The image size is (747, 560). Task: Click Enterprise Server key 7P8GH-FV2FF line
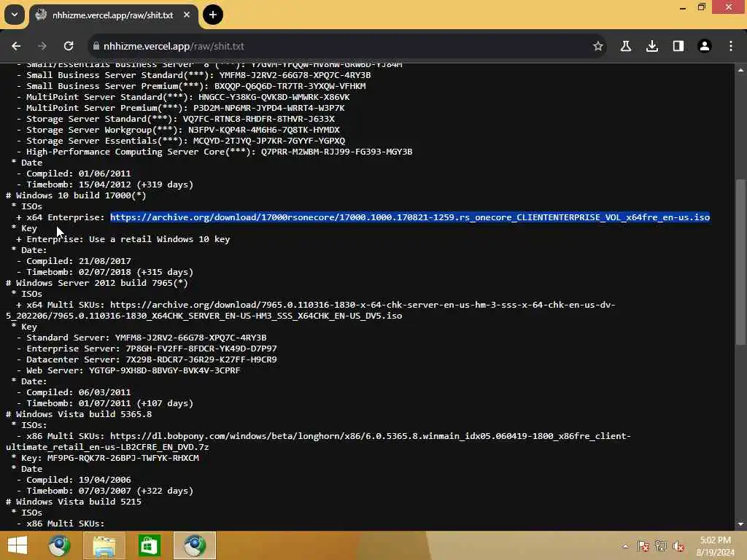coord(147,349)
